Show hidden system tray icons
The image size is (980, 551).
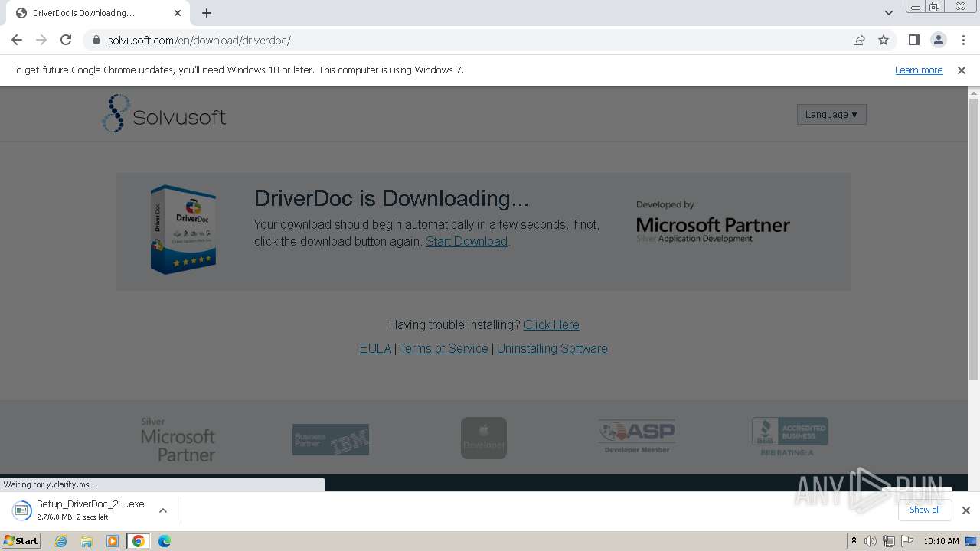[854, 541]
